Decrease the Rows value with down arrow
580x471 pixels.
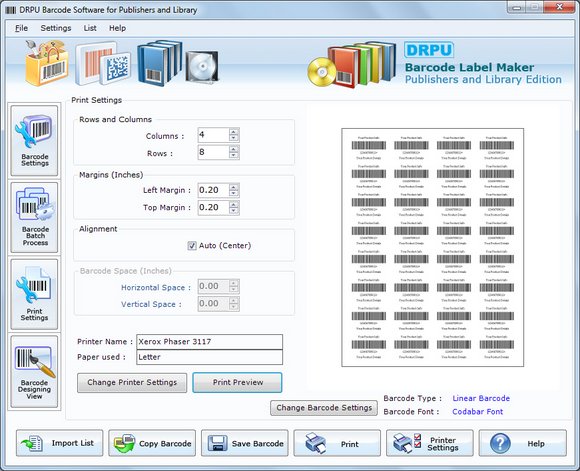[233, 155]
